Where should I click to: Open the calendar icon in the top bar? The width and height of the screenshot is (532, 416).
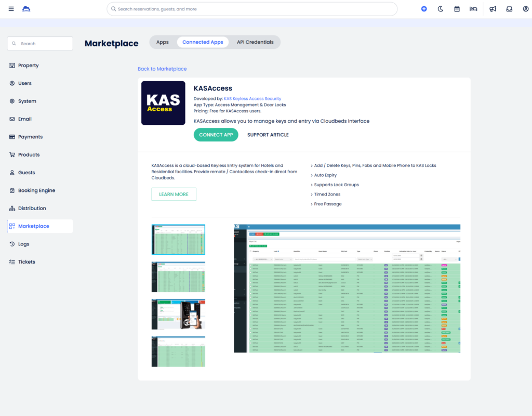tap(457, 9)
